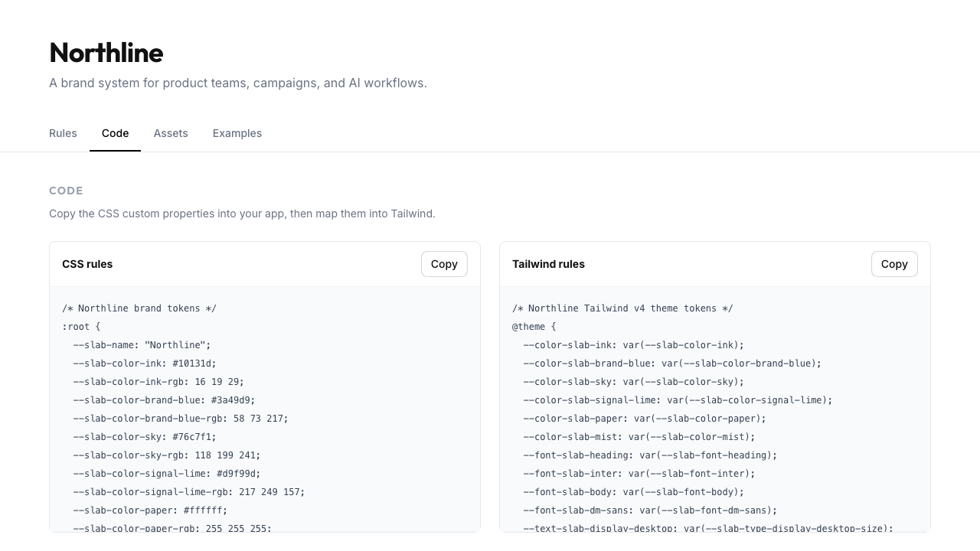Click the '--slab-color-ink-rgb: 16 19 29' line
The image size is (980, 551).
tap(158, 382)
